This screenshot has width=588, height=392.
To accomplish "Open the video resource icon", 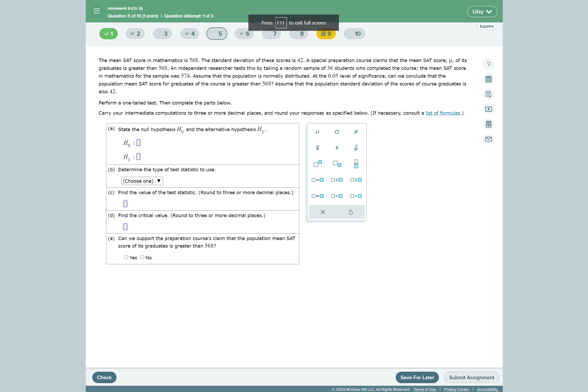I will (x=488, y=109).
